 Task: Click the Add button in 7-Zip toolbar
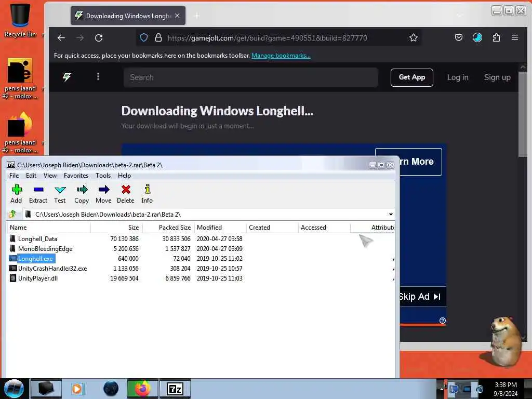click(16, 194)
